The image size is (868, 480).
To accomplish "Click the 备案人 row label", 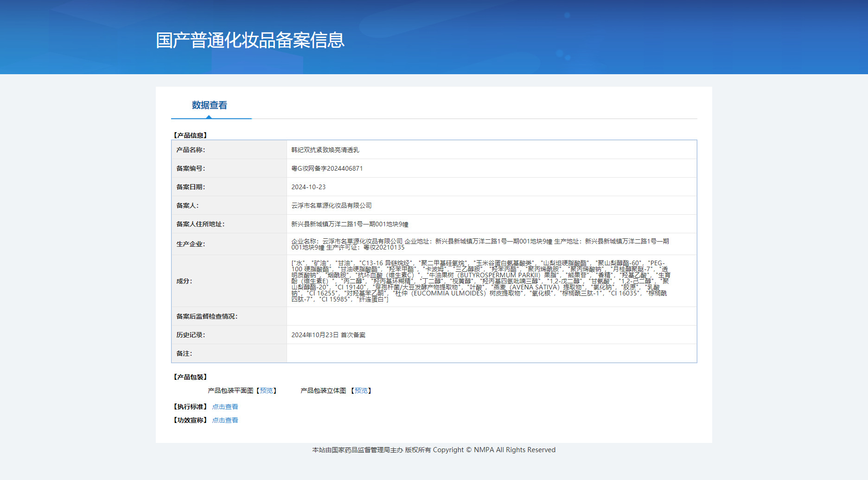I will coord(187,205).
